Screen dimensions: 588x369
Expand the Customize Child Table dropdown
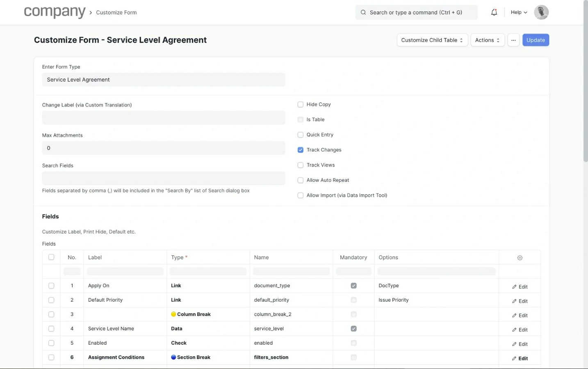(x=432, y=40)
